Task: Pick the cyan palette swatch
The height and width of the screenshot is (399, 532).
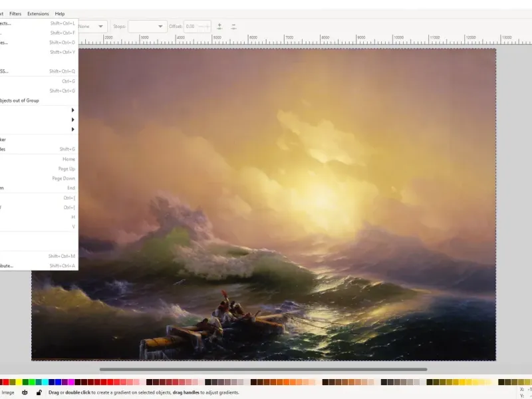Action: point(45,382)
